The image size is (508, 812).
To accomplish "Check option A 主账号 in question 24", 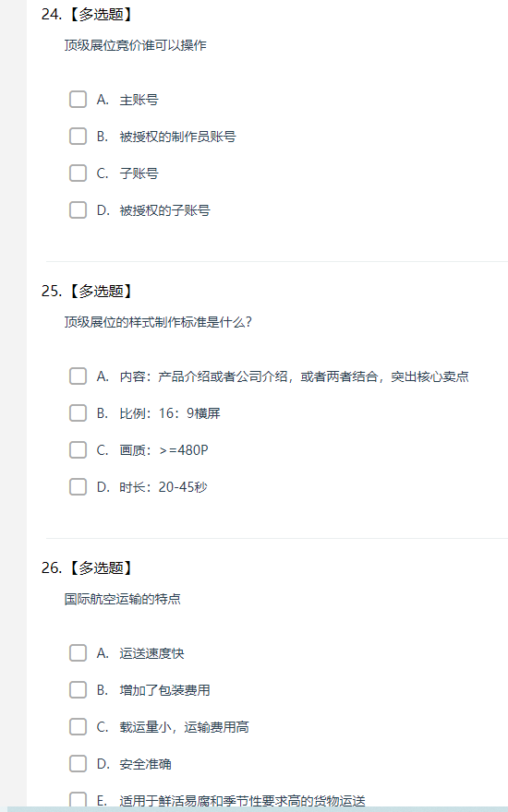I will coord(78,100).
